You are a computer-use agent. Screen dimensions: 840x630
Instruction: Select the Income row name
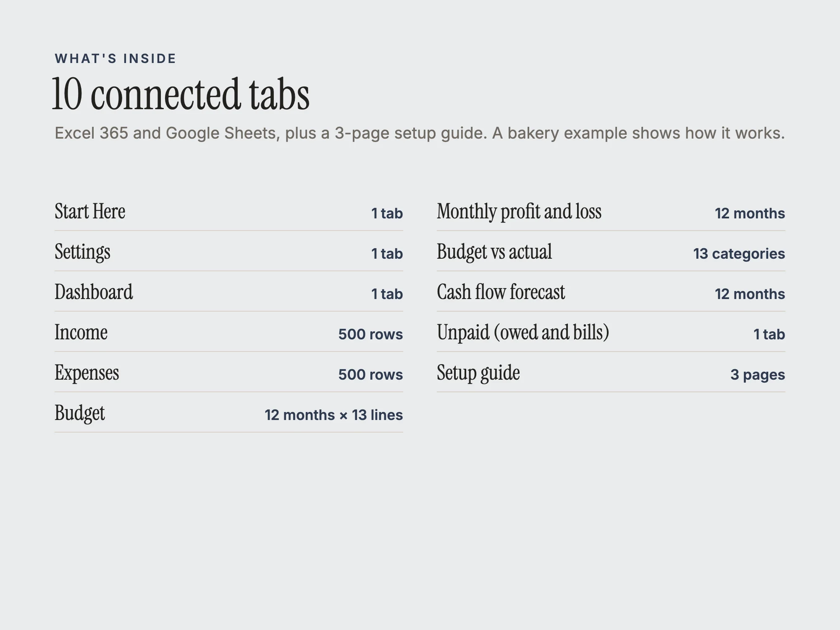[81, 332]
